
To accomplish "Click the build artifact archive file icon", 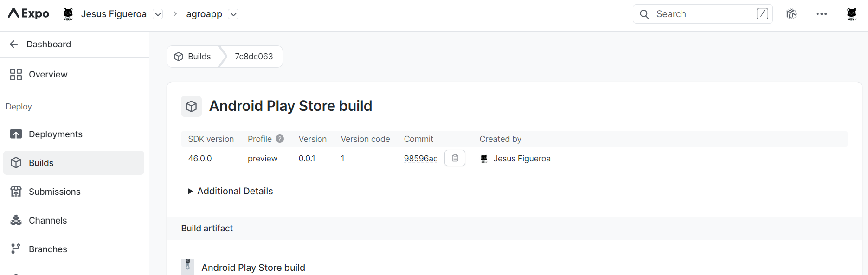I will (188, 267).
